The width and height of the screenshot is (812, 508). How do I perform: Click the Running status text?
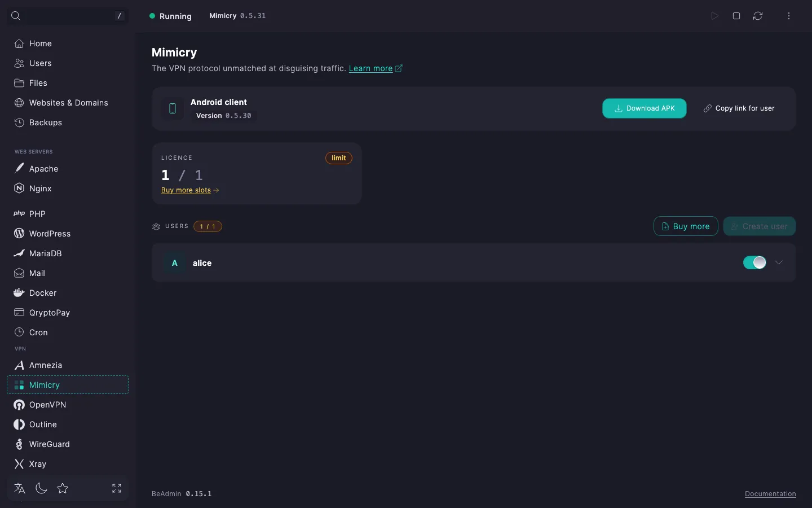[175, 16]
